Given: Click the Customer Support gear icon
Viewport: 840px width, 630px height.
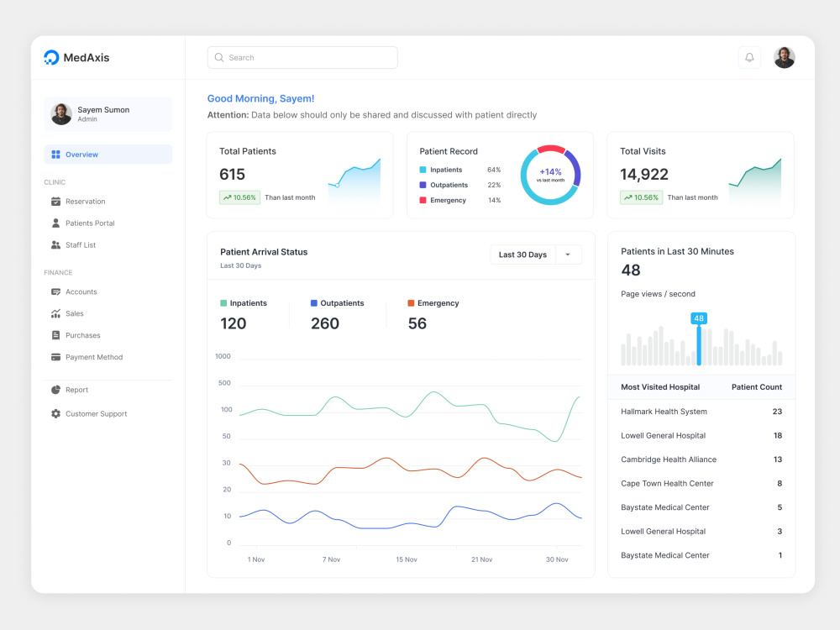Looking at the screenshot, I should [55, 413].
